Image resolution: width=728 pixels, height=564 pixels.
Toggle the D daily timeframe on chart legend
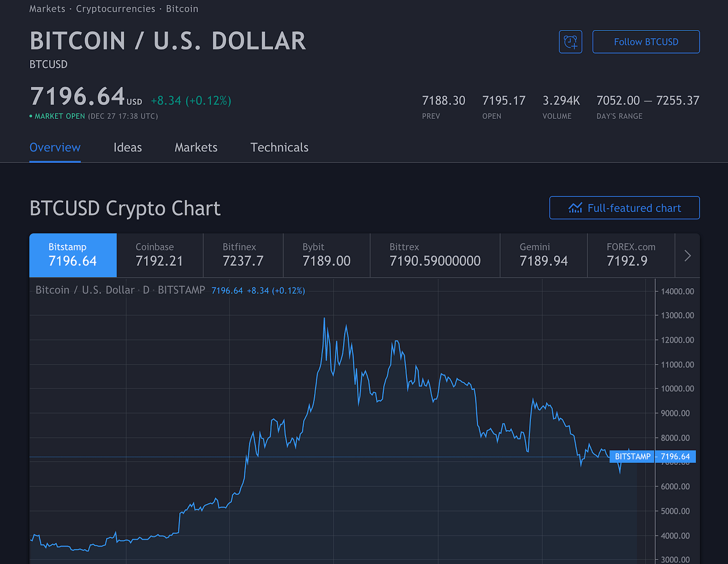point(146,290)
